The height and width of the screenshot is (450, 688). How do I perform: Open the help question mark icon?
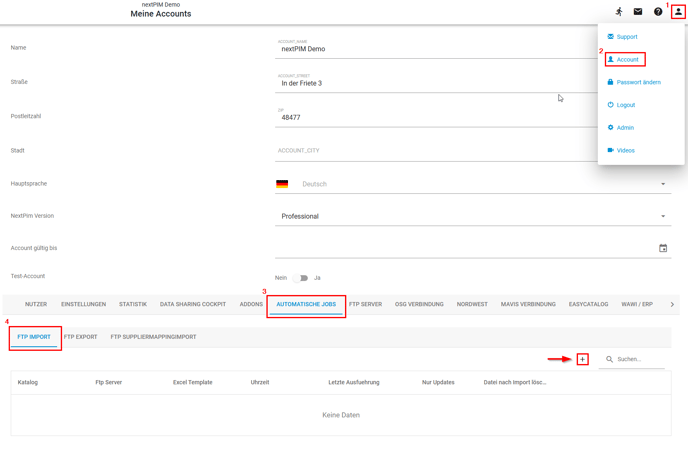(658, 12)
